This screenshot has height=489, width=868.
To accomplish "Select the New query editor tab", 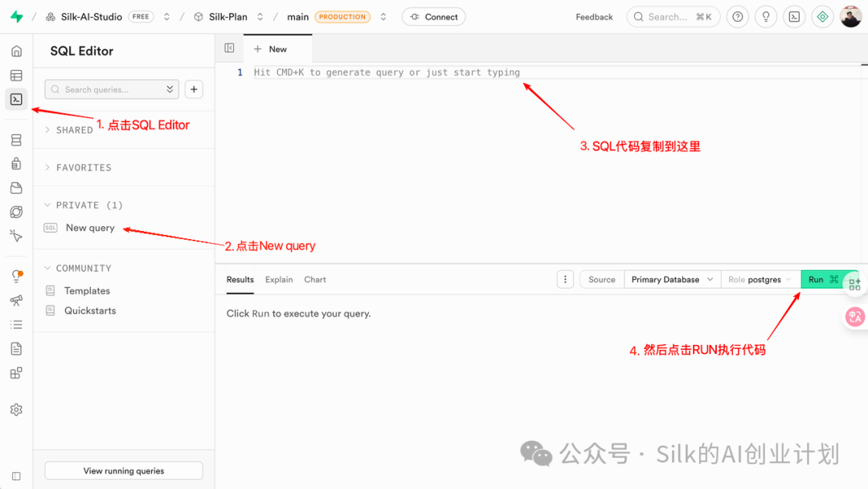I will tap(277, 49).
